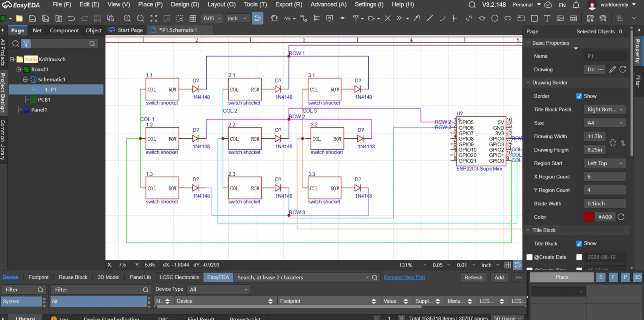This screenshot has width=644, height=320.
Task: Select the place component chip icon
Action: (x=274, y=18)
